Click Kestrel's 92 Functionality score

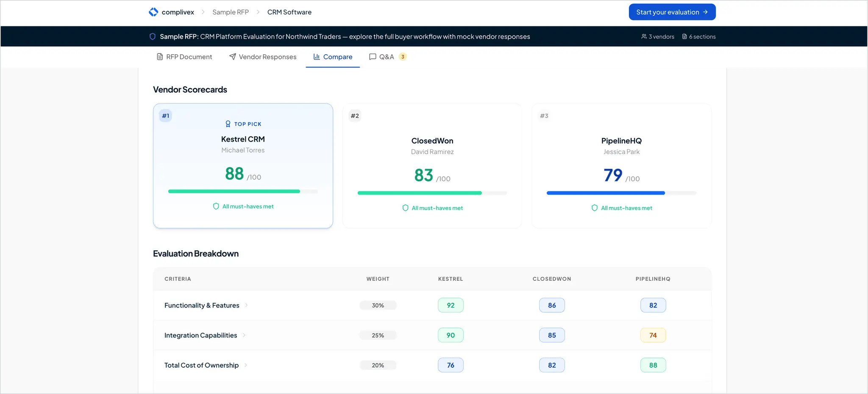click(x=451, y=305)
